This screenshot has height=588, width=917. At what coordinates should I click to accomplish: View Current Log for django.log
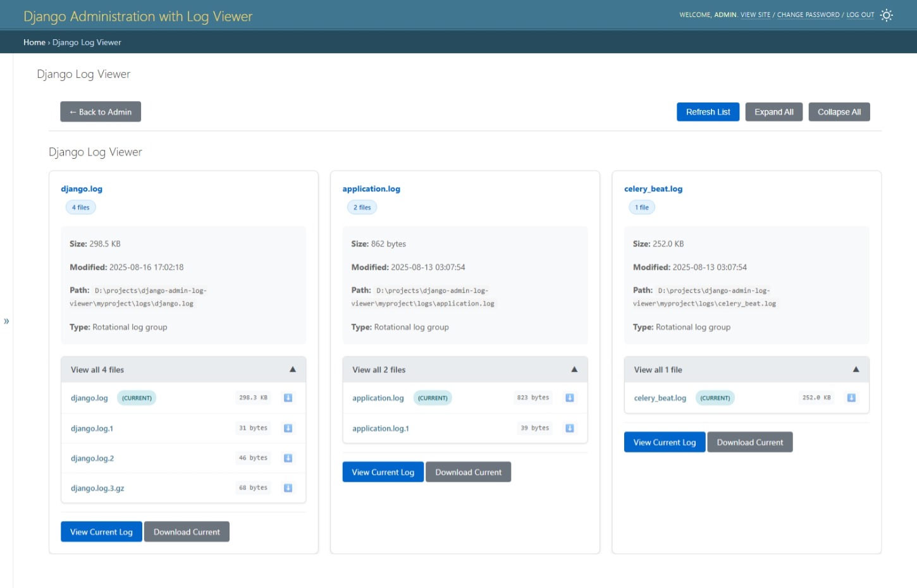[x=101, y=532]
